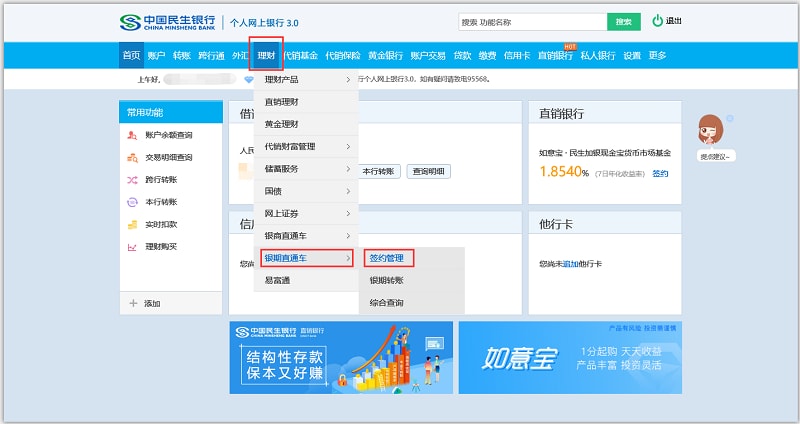Image resolution: width=800 pixels, height=424 pixels.
Task: Click the 理财购买 chart icon
Action: (x=132, y=246)
